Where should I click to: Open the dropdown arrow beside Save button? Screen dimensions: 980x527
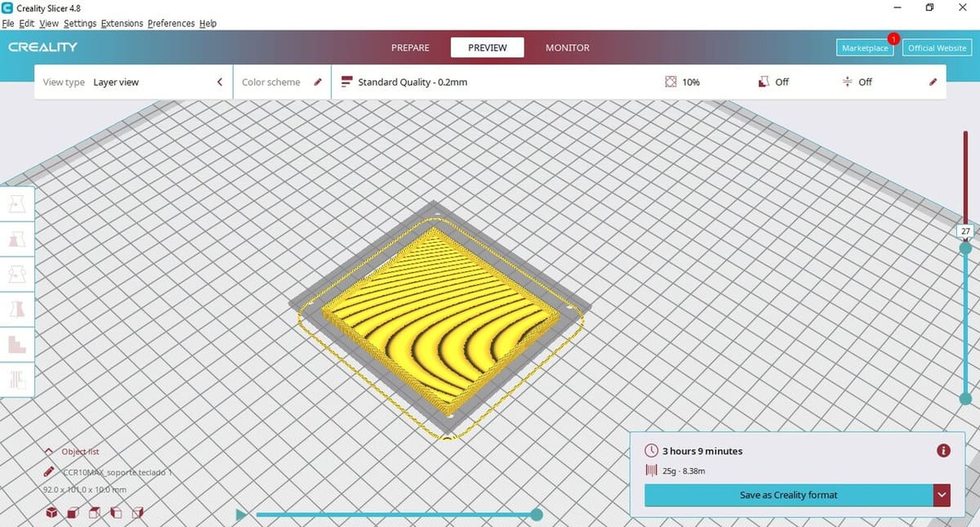(942, 495)
